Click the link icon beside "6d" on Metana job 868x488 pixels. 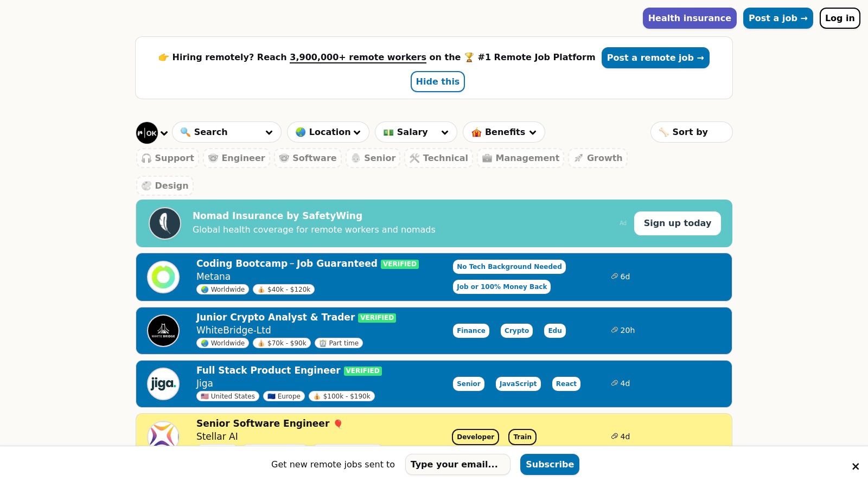(x=614, y=277)
